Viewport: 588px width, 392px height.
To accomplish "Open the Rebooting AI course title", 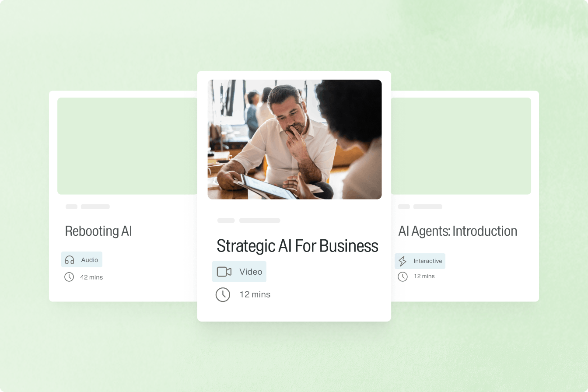I will [x=98, y=231].
